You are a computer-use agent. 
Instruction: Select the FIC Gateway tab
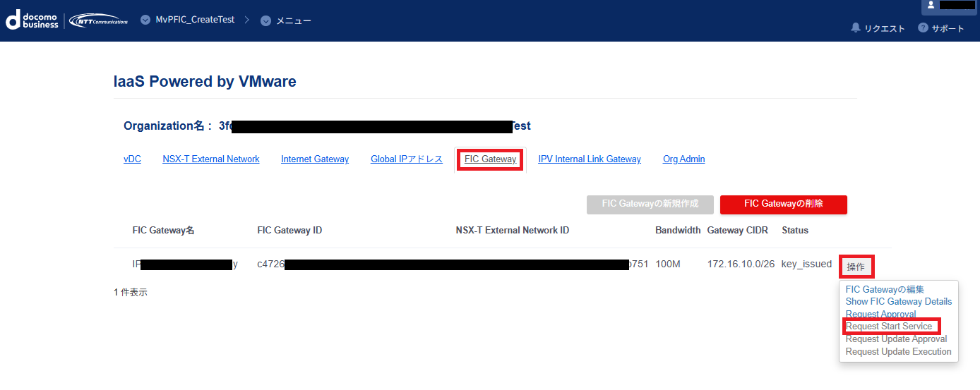click(491, 159)
